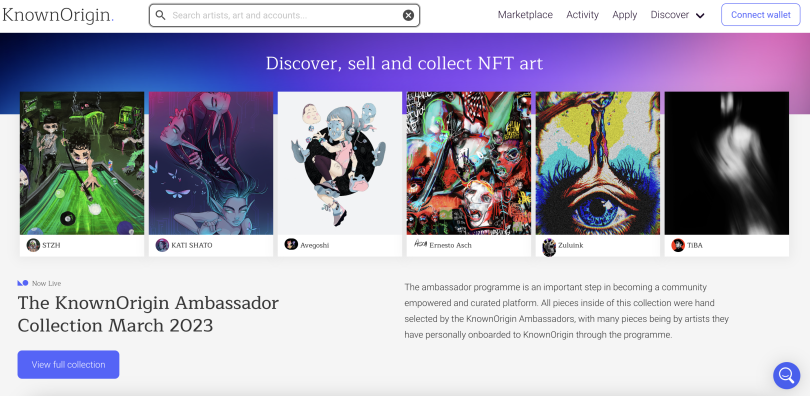Open the Apply page
The height and width of the screenshot is (396, 810).
625,15
